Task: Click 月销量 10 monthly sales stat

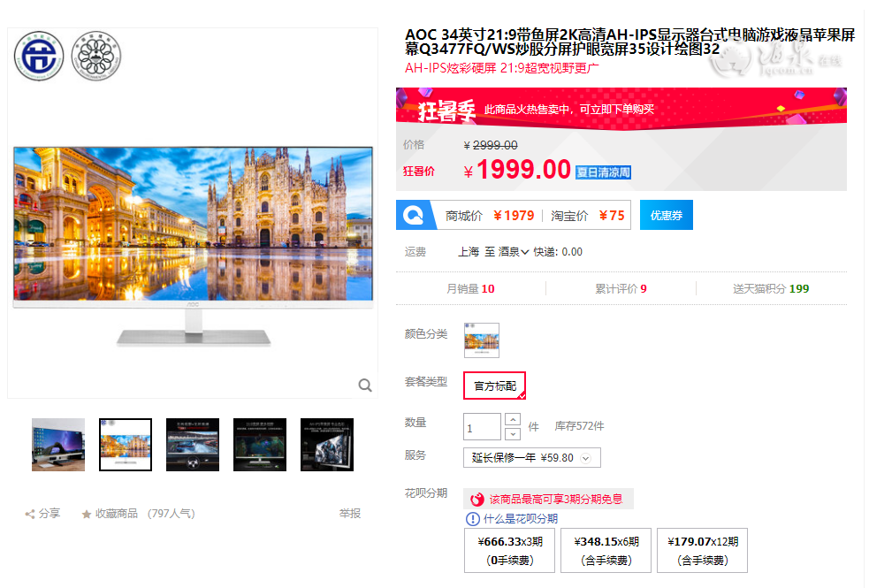Action: click(470, 289)
